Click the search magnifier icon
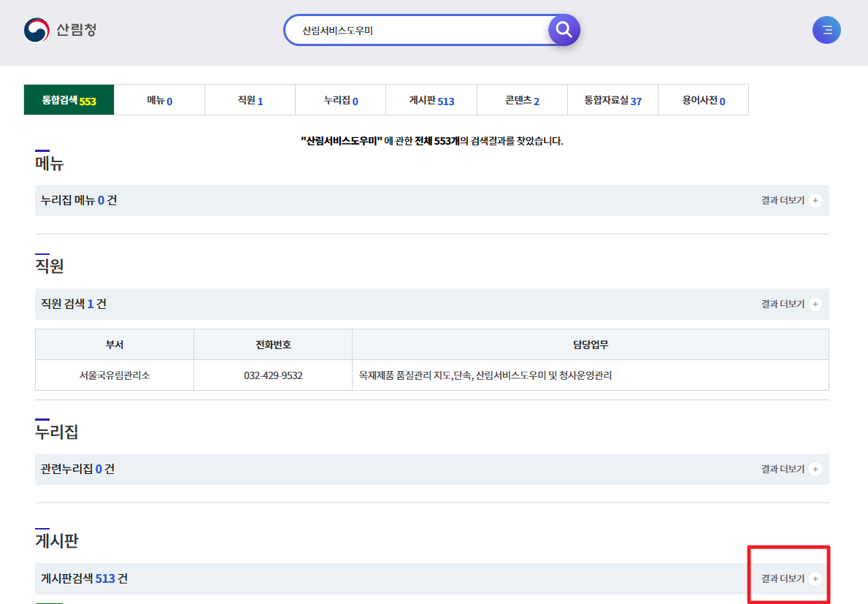Viewport: 868px width, 604px height. [x=563, y=30]
